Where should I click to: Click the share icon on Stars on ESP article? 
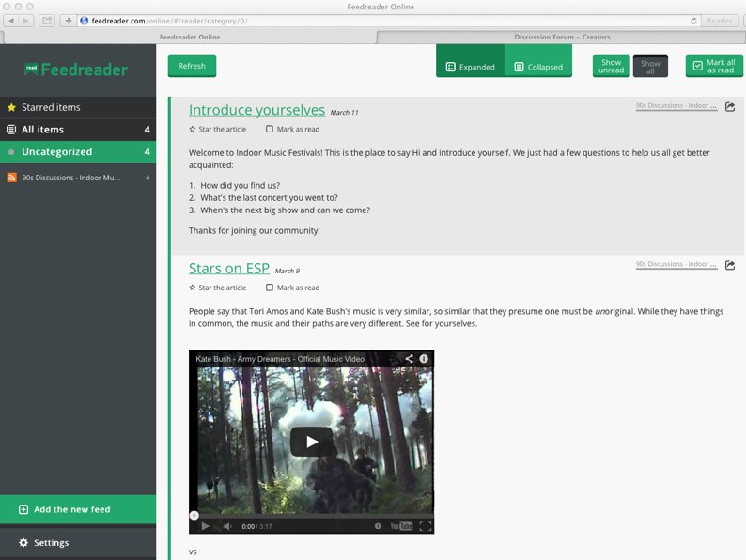click(730, 266)
